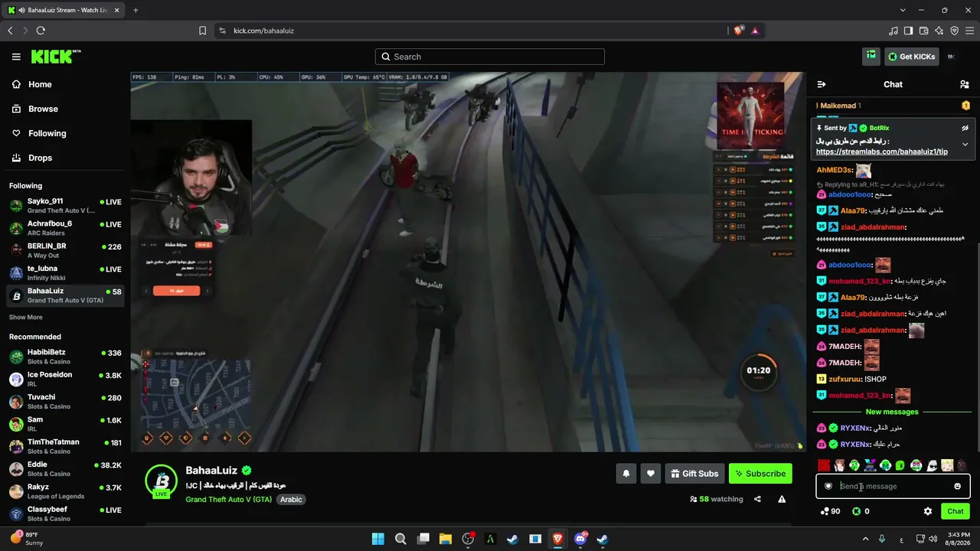This screenshot has height=551, width=980.
Task: Open File Explorer from taskbar
Action: click(x=446, y=540)
